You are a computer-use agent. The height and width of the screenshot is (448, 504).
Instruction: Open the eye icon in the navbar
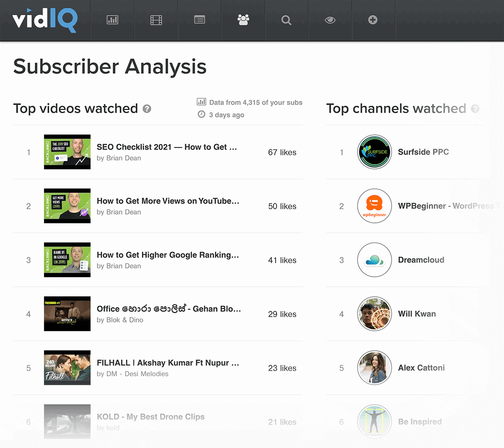tap(330, 20)
